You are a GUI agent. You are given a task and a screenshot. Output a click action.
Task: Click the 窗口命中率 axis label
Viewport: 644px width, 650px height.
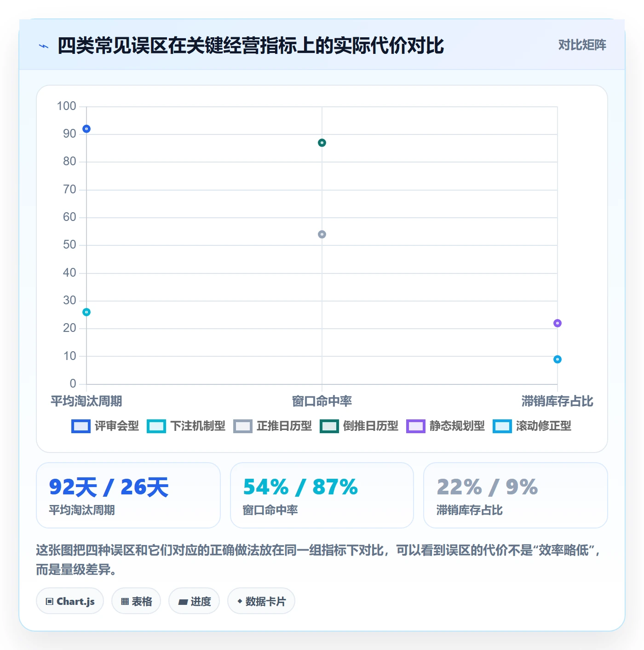(x=322, y=401)
